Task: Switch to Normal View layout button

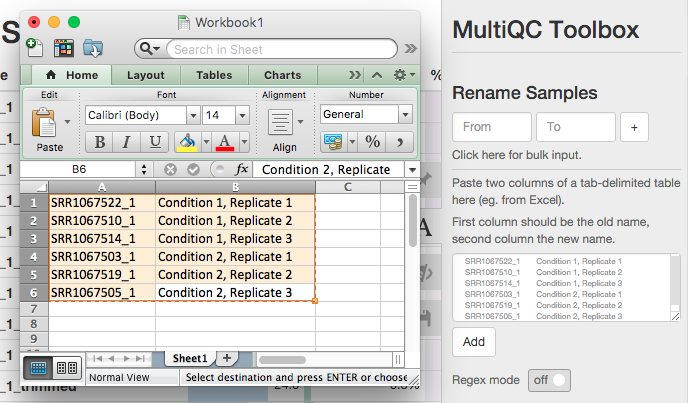Action: [38, 367]
